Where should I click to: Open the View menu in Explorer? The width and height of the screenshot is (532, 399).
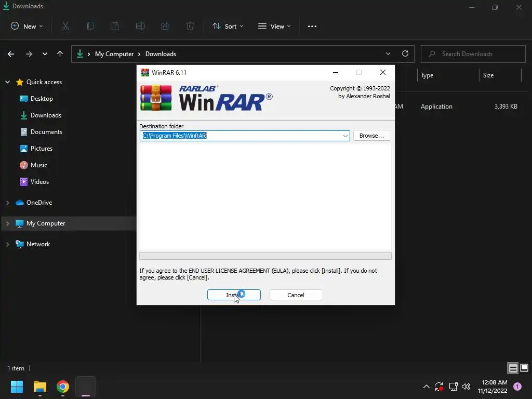274,26
